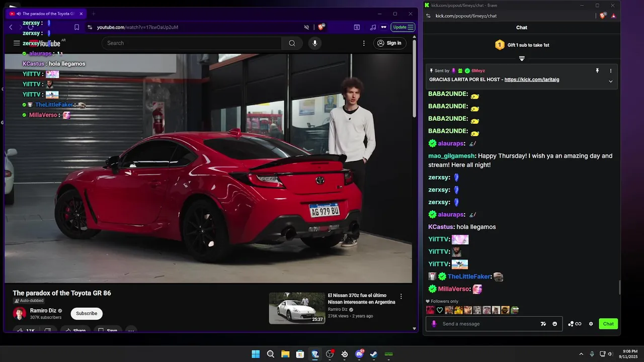
Task: Start YouTube voice search with microphone
Action: pos(315,43)
